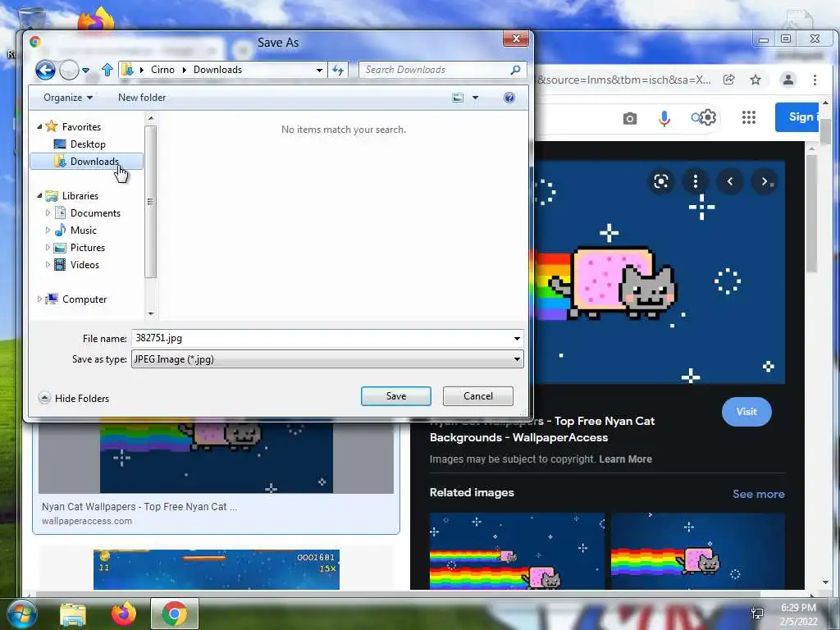Click the Visit button
The width and height of the screenshot is (840, 630).
pos(746,412)
